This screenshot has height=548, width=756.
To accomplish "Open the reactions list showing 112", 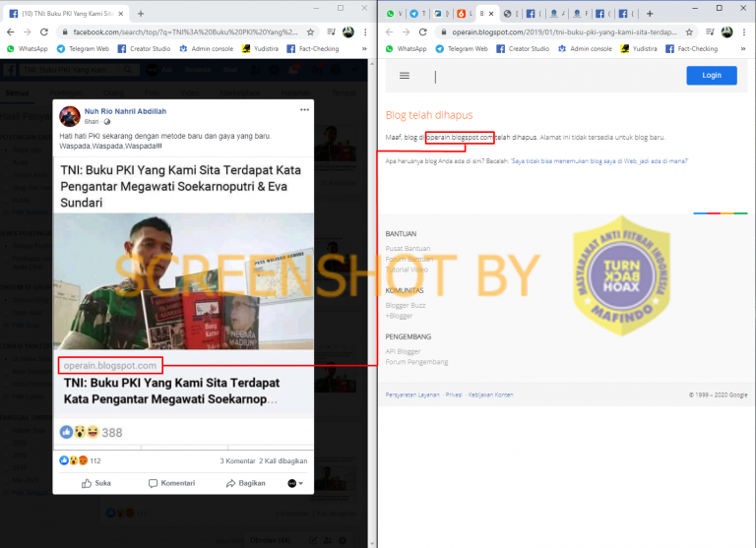I will tap(80, 460).
